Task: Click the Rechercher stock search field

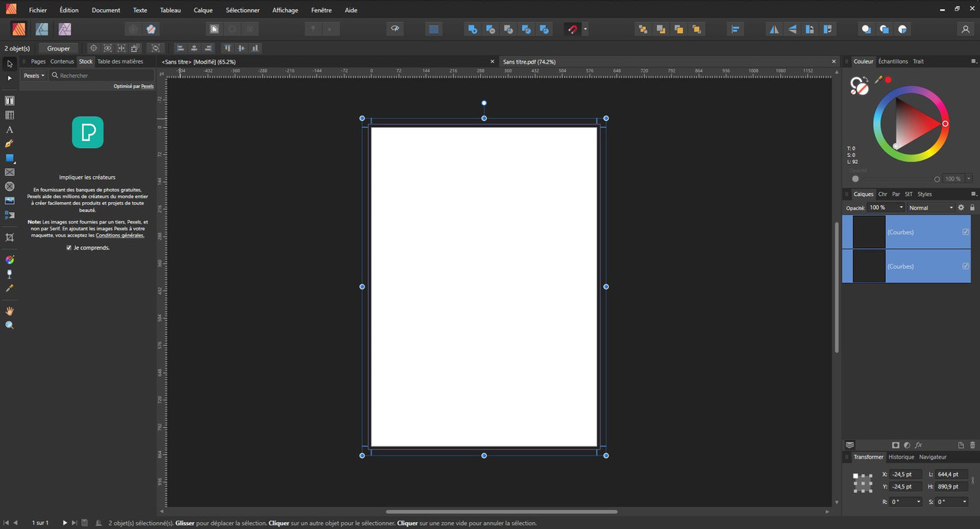Action: [x=102, y=76]
